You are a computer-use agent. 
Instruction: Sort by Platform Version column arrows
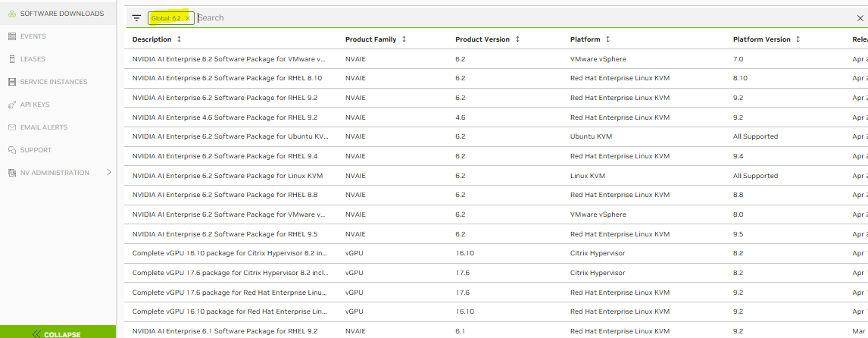click(798, 39)
